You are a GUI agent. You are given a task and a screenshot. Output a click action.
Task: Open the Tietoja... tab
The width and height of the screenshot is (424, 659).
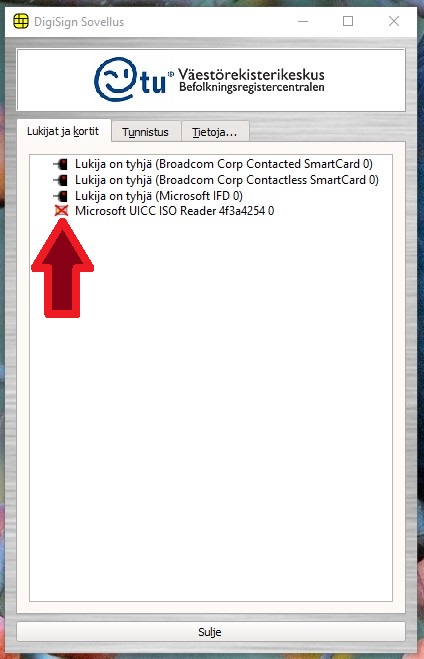[x=215, y=132]
